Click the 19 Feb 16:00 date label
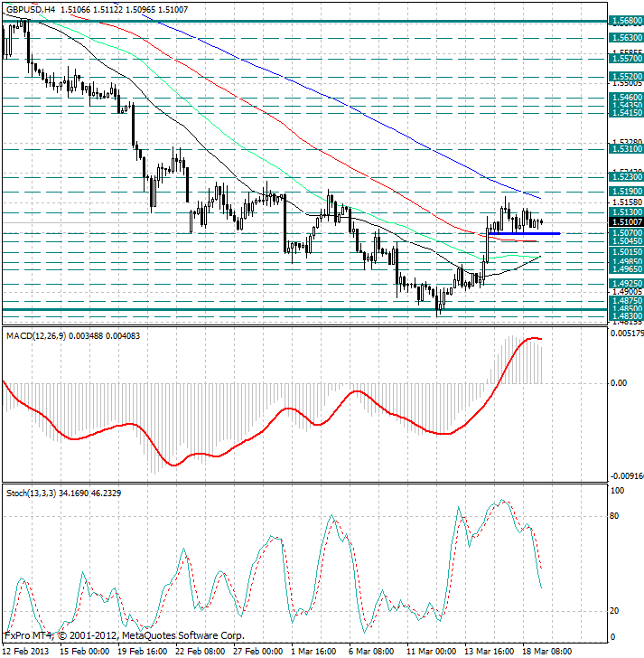 143,652
